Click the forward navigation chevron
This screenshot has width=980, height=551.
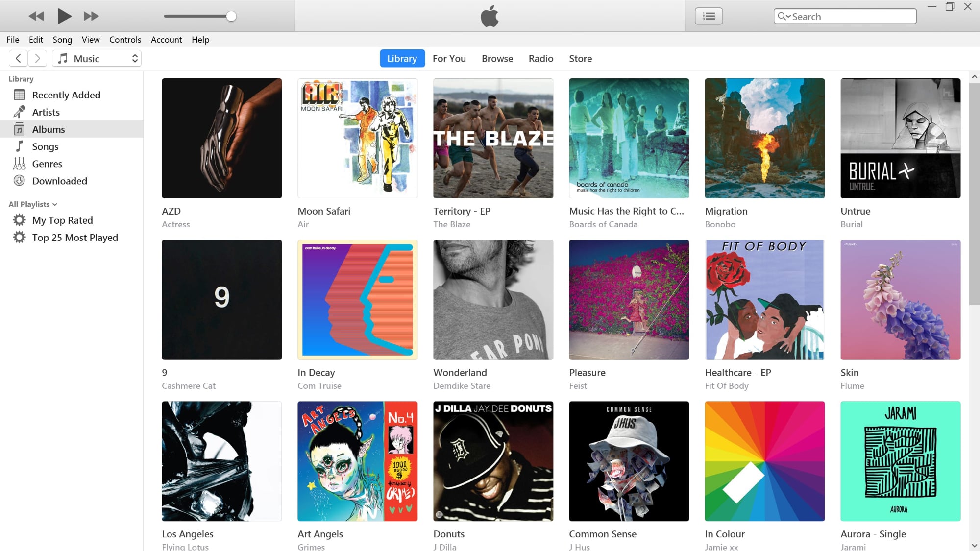[x=38, y=59]
